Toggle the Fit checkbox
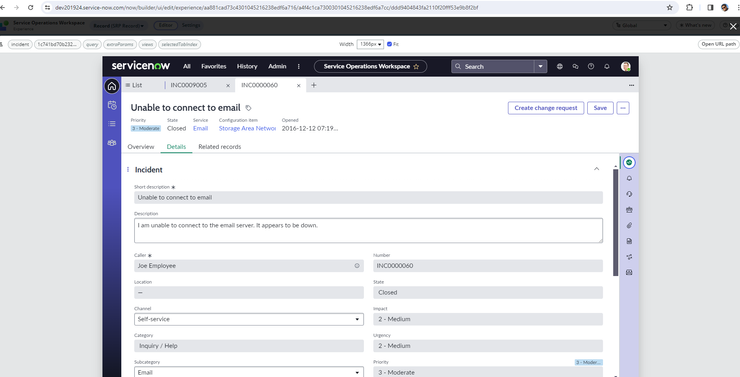Image resolution: width=740 pixels, height=377 pixels. tap(389, 44)
